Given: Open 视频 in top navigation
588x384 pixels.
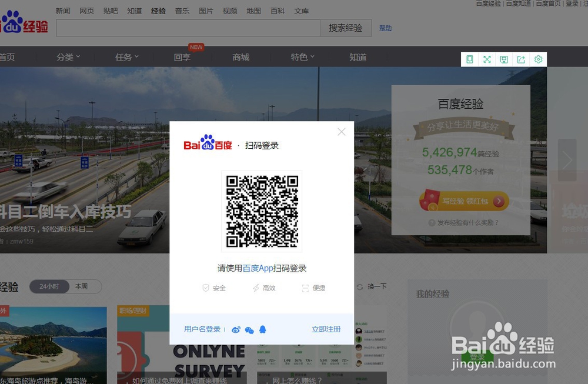Looking at the screenshot, I should 230,11.
